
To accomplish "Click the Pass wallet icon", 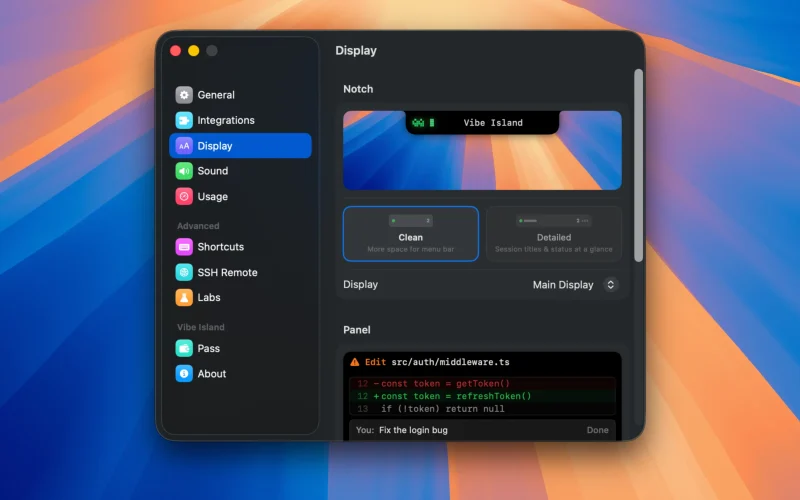I will (x=184, y=348).
